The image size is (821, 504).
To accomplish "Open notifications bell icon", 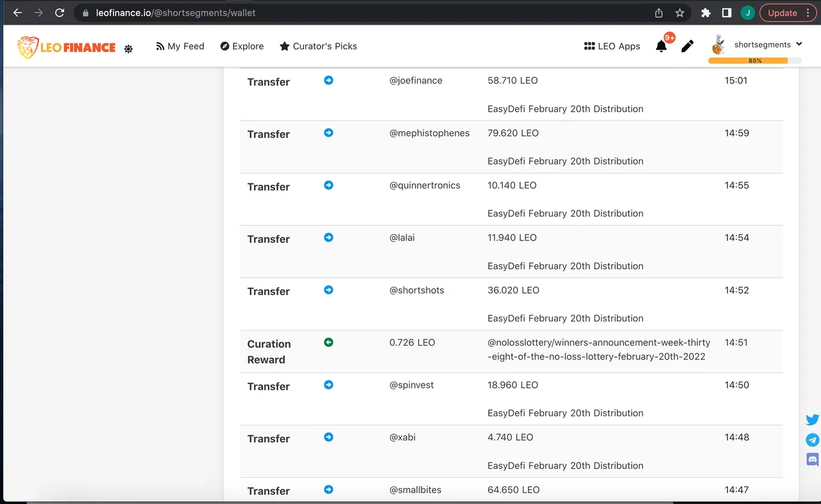I will 661,46.
